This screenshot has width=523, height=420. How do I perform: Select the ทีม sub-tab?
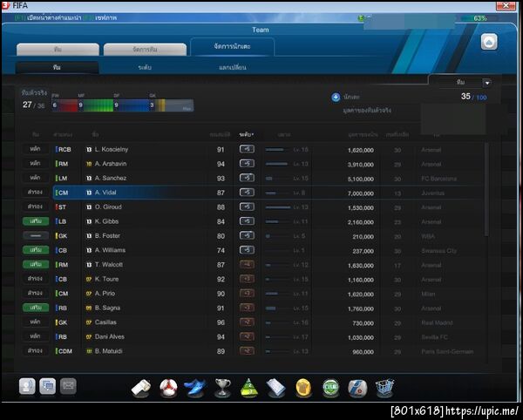57,67
